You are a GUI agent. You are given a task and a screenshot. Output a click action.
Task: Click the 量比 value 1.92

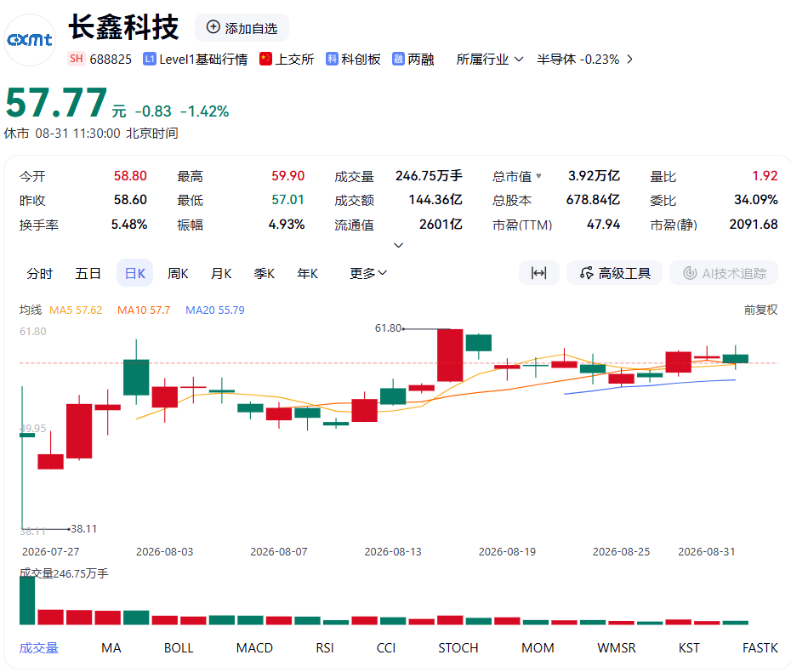[765, 176]
